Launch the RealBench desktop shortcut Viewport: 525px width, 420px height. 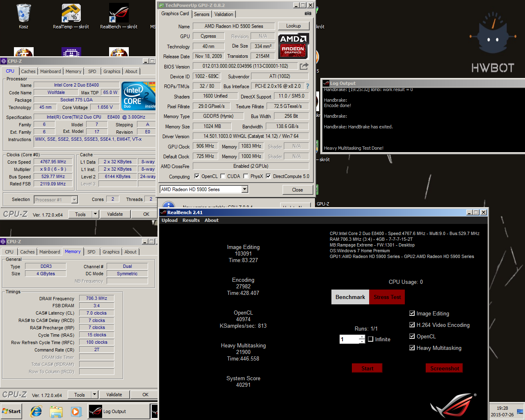click(x=119, y=16)
